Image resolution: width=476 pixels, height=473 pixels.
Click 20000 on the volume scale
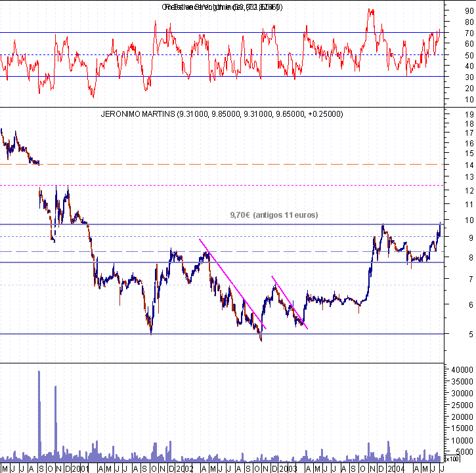(462, 417)
